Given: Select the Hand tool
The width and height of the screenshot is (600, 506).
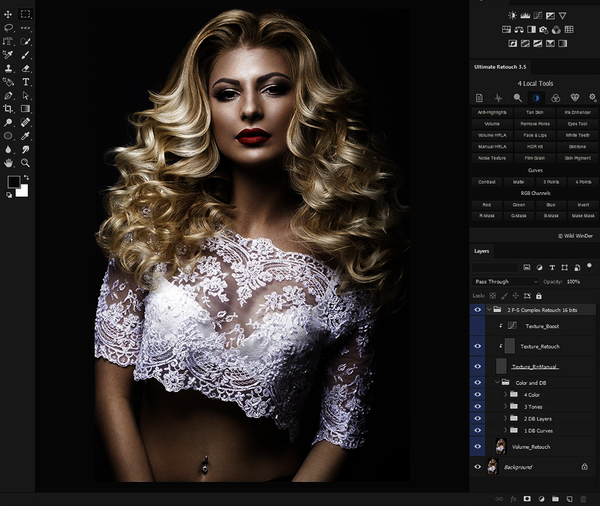Looking at the screenshot, I should coord(8,163).
